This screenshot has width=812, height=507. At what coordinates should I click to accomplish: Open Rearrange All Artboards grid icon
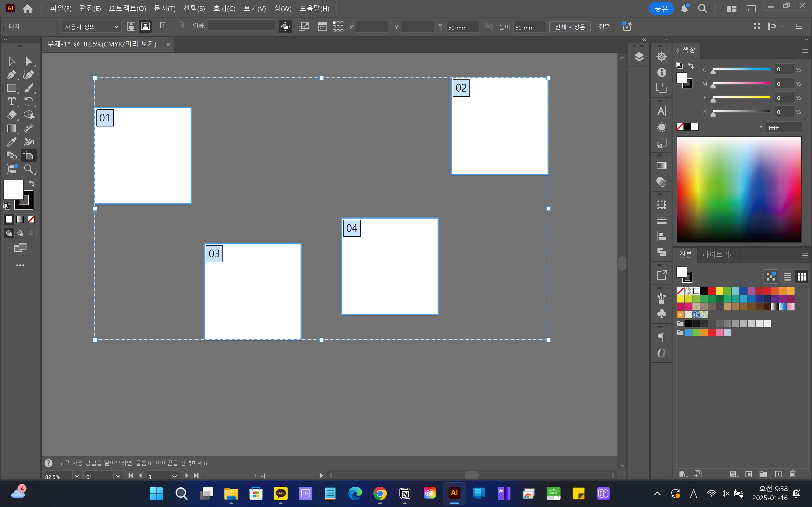click(338, 26)
